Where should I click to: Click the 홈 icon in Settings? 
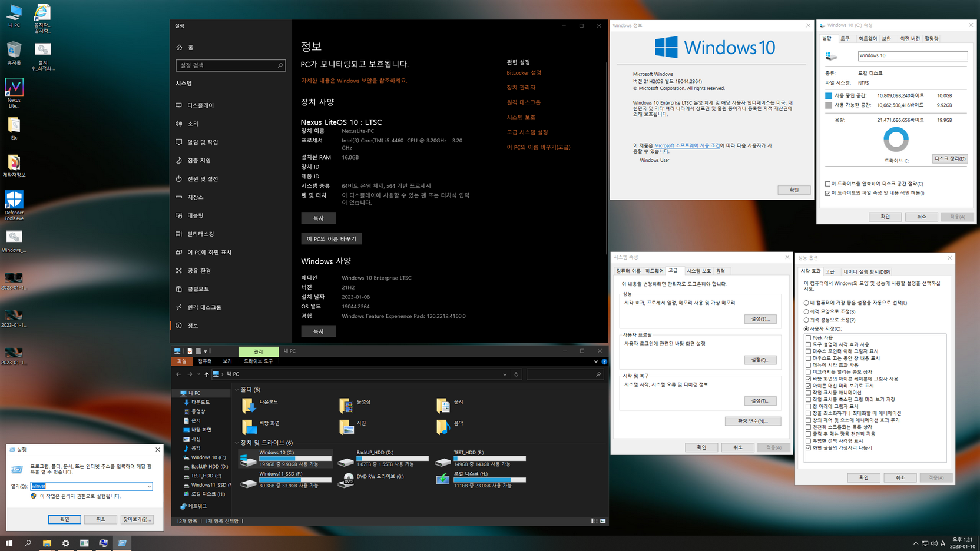tap(180, 47)
